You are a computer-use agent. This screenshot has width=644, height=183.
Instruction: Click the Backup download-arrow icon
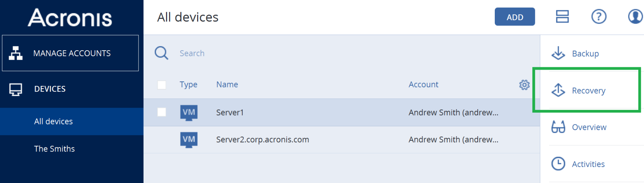click(558, 53)
